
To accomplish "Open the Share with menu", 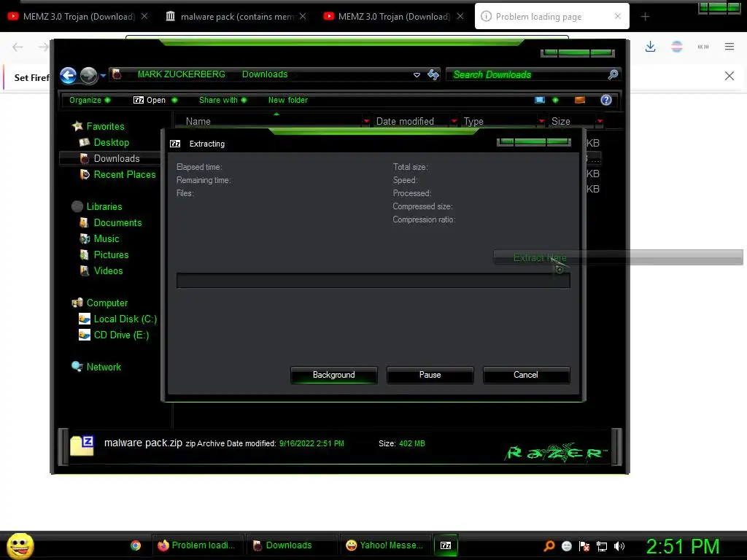I will click(x=222, y=100).
